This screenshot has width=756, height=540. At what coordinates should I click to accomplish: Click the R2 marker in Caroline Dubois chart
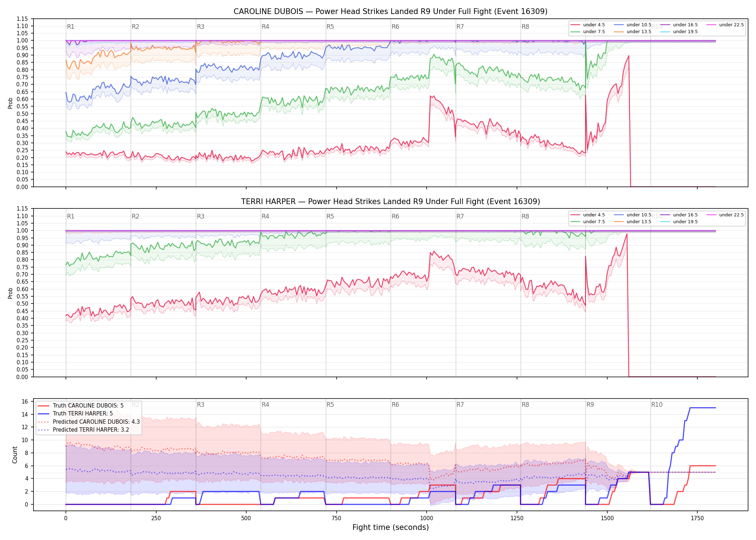[135, 27]
